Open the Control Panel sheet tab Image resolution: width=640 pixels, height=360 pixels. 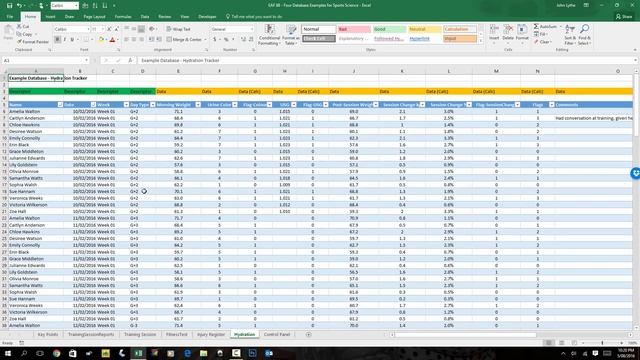click(x=277, y=335)
